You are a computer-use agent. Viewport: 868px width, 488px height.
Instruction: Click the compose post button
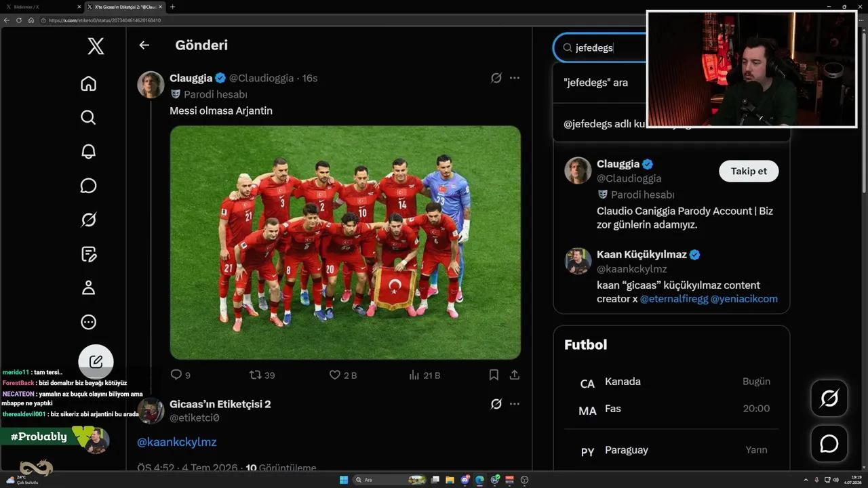[x=96, y=361]
